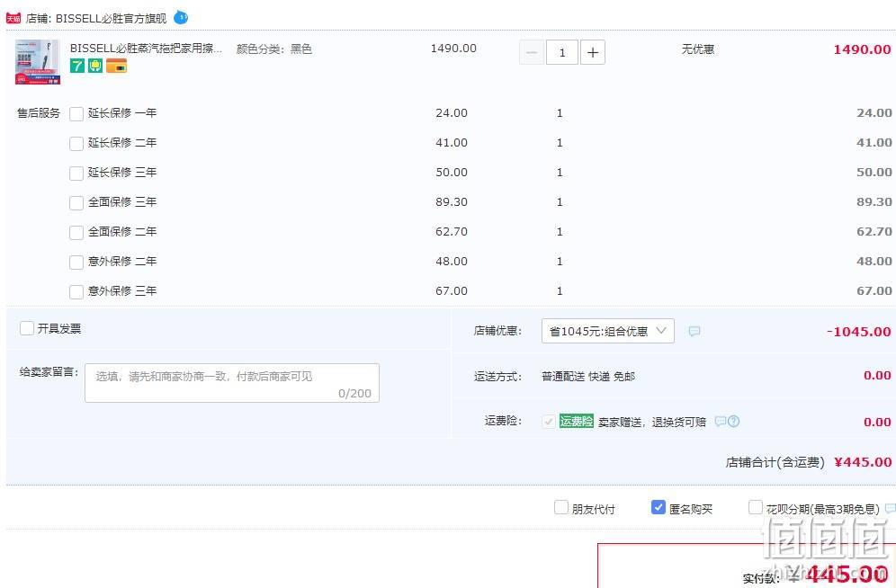Click the greyed 运费险 checkbox
Screen dimensions: 896x588
click(549, 422)
